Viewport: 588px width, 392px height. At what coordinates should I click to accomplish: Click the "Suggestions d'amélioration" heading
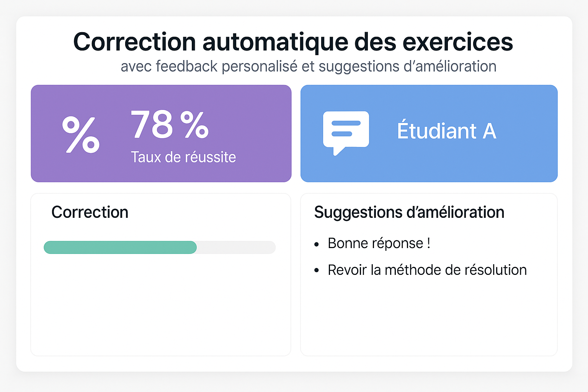(x=409, y=212)
